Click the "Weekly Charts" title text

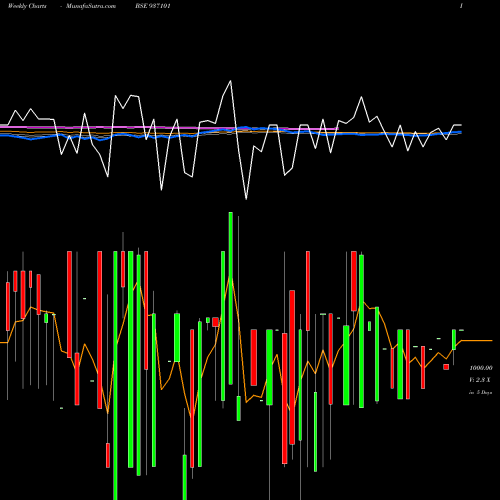(27, 6)
